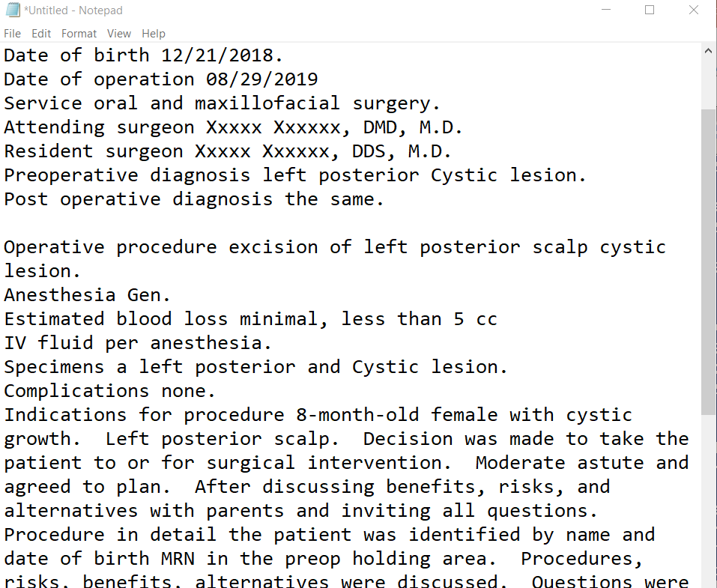Place cursor in 'Estimated blood loss' line
717x588 pixels.
point(250,318)
